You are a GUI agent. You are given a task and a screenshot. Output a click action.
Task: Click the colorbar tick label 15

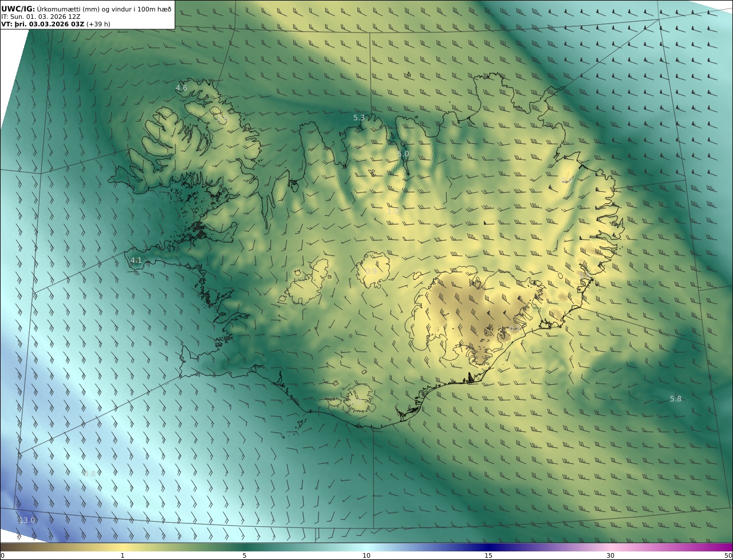click(x=488, y=555)
